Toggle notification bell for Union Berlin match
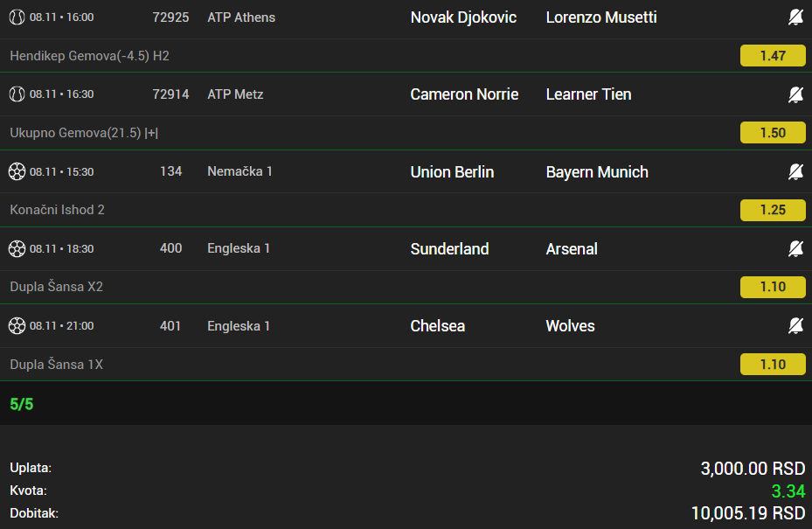 tap(795, 171)
